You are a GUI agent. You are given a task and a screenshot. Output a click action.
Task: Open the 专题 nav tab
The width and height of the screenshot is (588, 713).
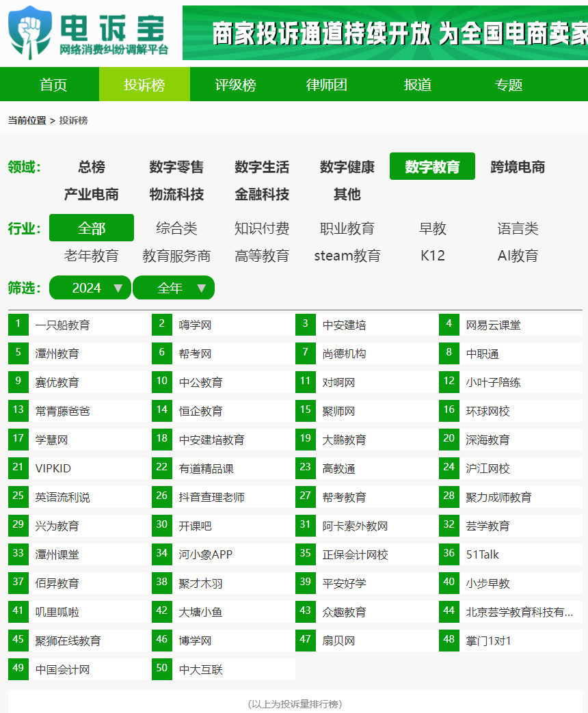[x=508, y=85]
